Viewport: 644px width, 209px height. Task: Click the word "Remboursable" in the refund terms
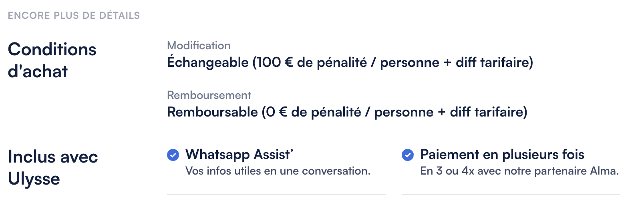coord(212,112)
